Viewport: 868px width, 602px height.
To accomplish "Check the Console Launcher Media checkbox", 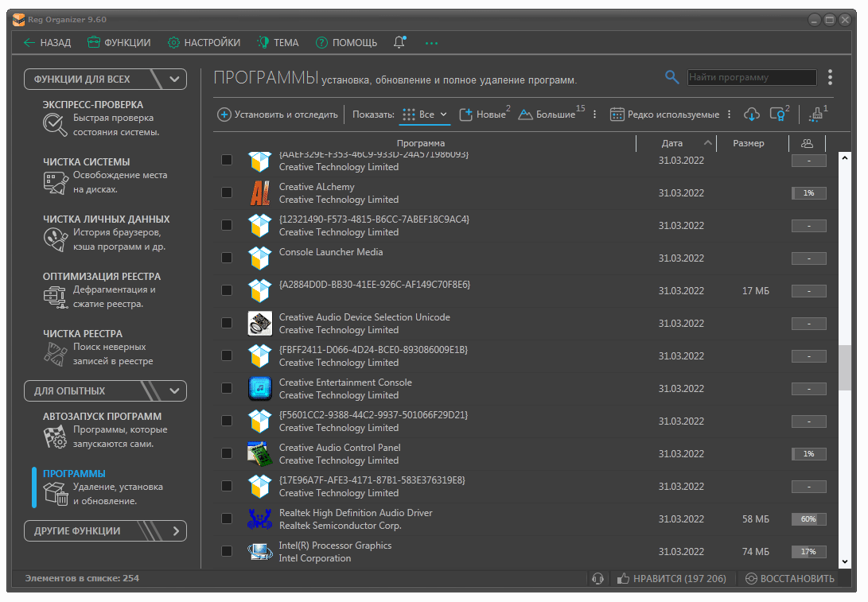I will (x=227, y=258).
